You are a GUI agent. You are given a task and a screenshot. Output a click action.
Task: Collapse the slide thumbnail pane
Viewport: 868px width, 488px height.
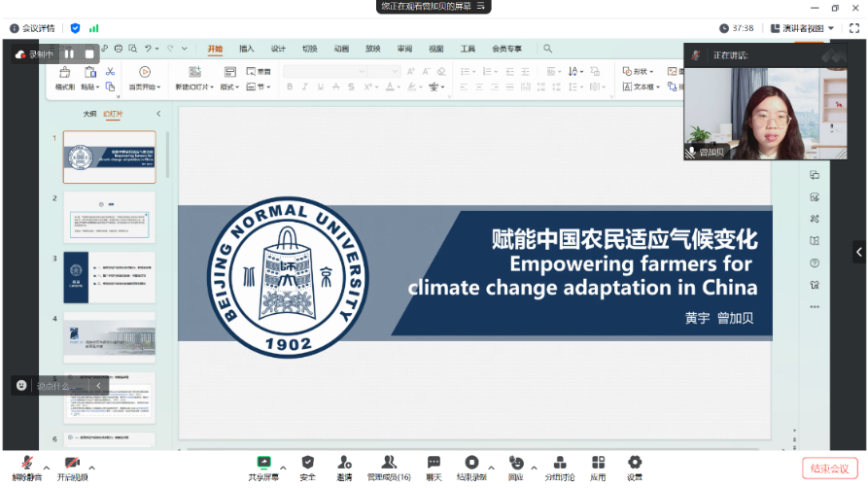(158, 114)
